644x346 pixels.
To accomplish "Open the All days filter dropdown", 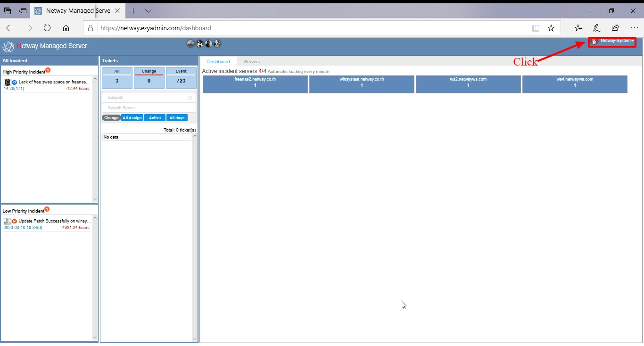I will click(177, 118).
